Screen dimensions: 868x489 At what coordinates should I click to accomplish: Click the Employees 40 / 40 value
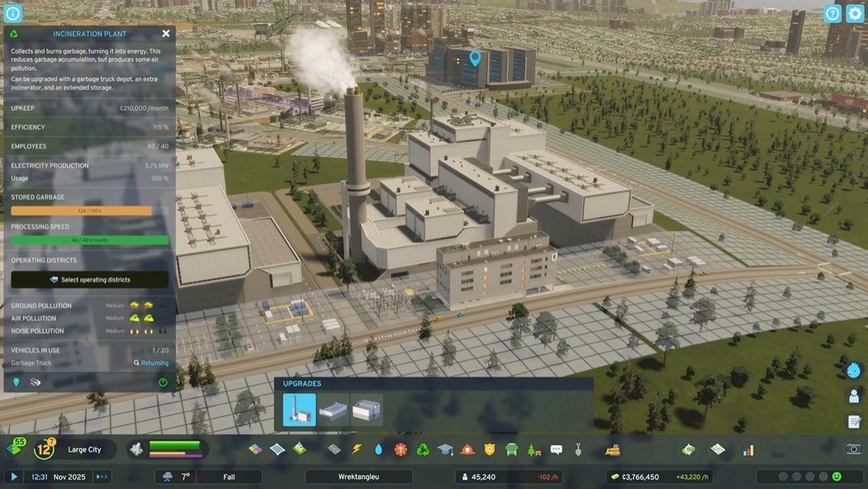coord(158,146)
